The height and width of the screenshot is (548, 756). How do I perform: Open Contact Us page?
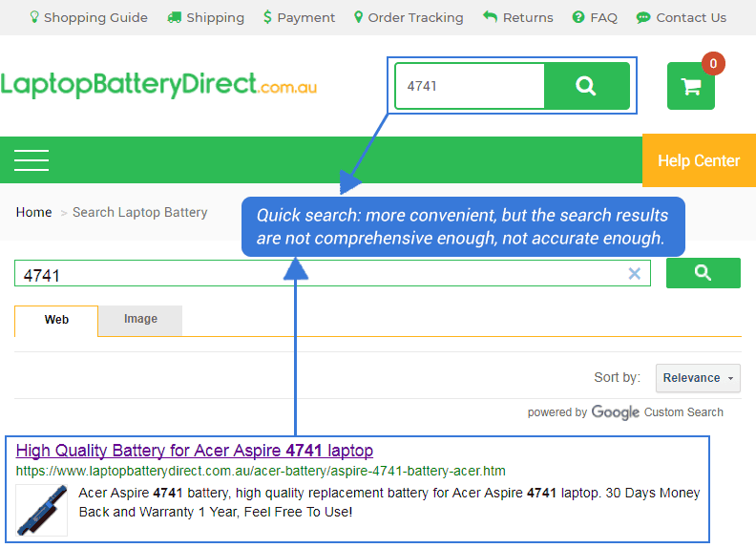coord(682,18)
